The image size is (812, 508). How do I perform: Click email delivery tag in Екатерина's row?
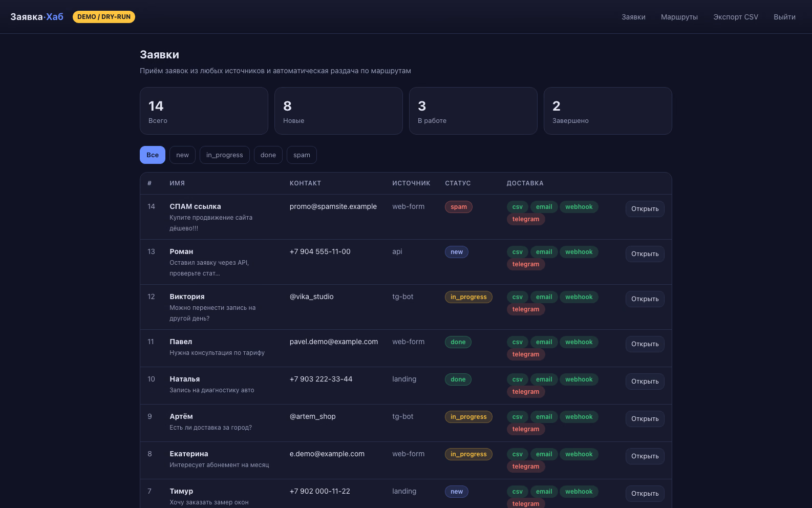click(544, 454)
